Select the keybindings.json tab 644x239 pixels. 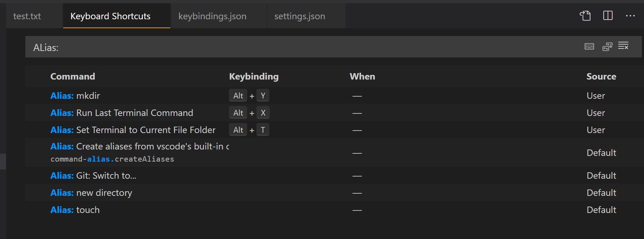[213, 16]
